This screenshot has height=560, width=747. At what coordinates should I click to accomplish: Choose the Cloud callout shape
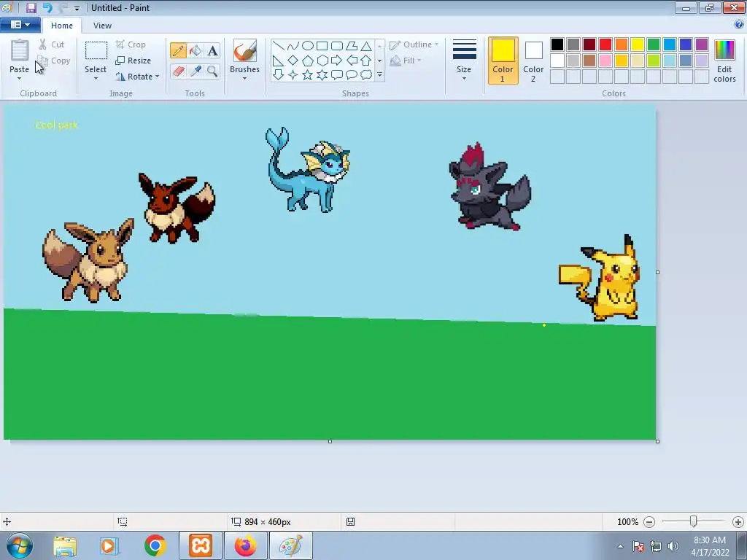[366, 75]
